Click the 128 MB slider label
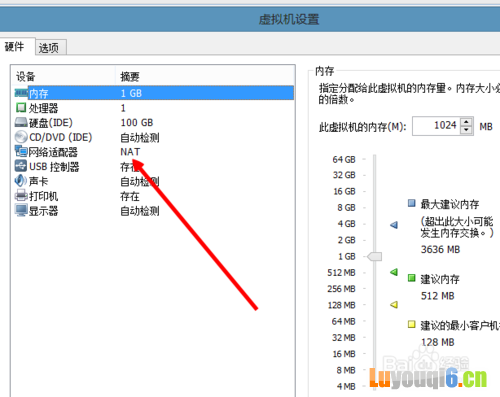The width and height of the screenshot is (500, 397). point(342,305)
